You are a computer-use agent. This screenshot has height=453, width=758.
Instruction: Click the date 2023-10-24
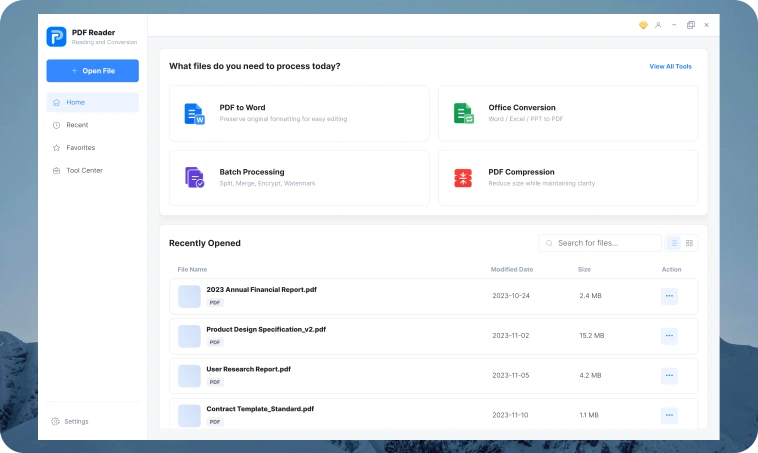click(511, 296)
